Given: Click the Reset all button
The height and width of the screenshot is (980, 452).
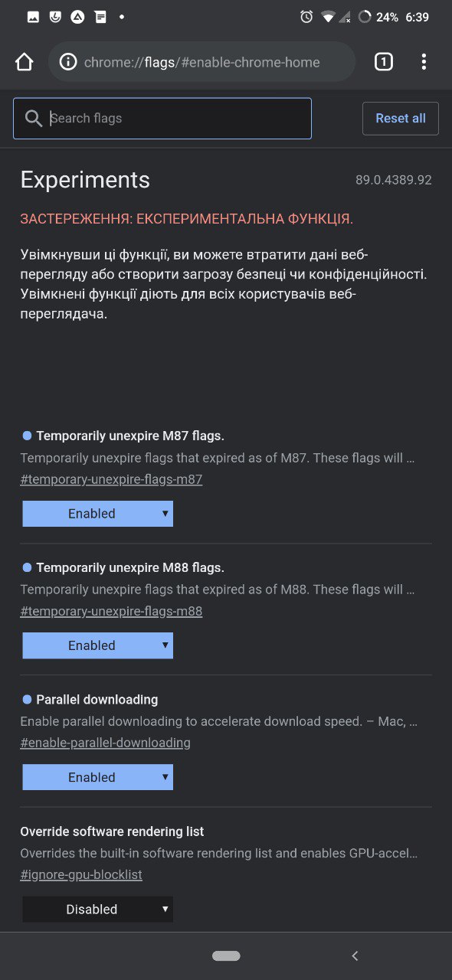Looking at the screenshot, I should [x=401, y=119].
